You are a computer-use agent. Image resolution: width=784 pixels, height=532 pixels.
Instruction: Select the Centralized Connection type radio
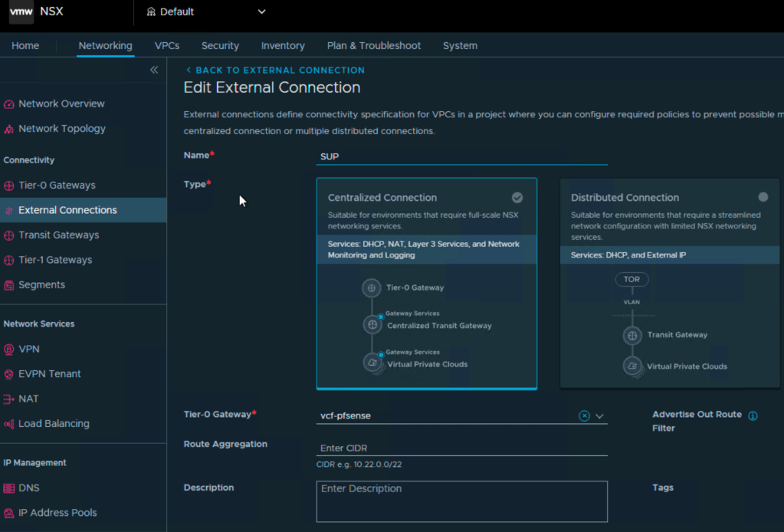pyautogui.click(x=517, y=197)
